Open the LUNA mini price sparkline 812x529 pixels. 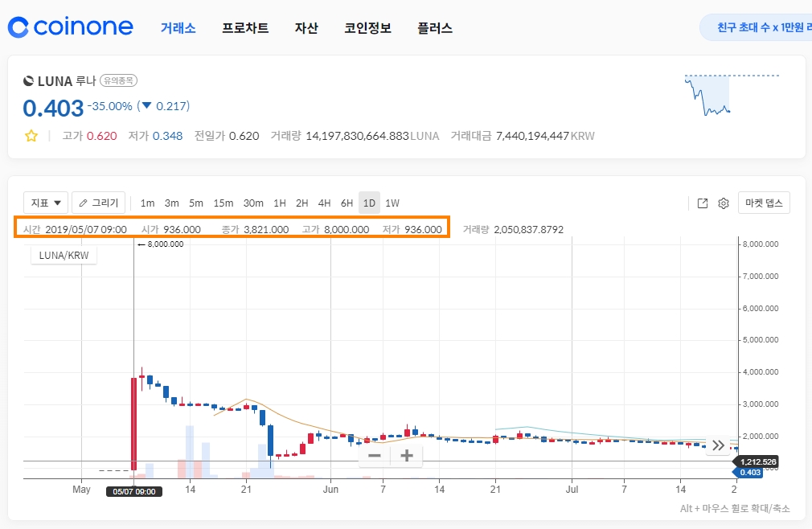(x=732, y=95)
